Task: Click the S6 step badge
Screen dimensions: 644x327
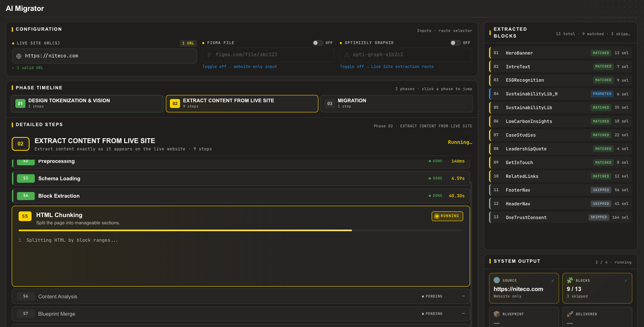Action: click(x=26, y=296)
